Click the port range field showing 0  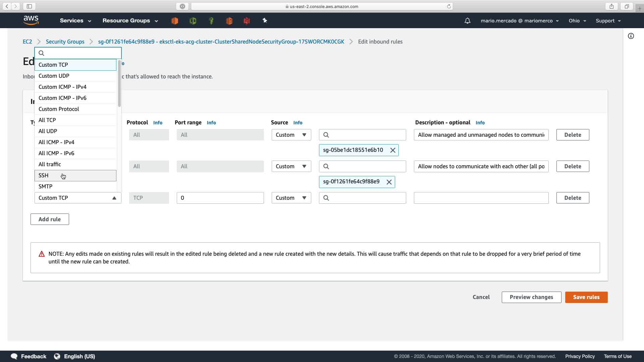[x=220, y=198]
